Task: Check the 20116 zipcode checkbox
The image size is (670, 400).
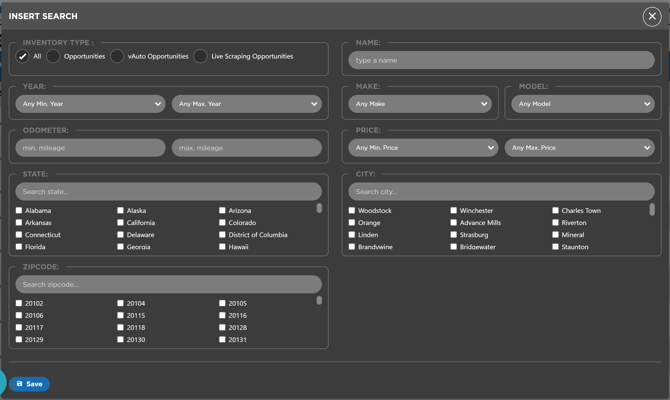Action: (222, 315)
